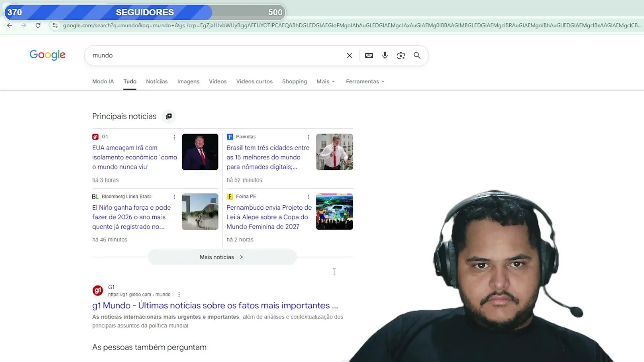The width and height of the screenshot is (644, 362).
Task: Click the Seguidores progress bar
Action: 144,12
